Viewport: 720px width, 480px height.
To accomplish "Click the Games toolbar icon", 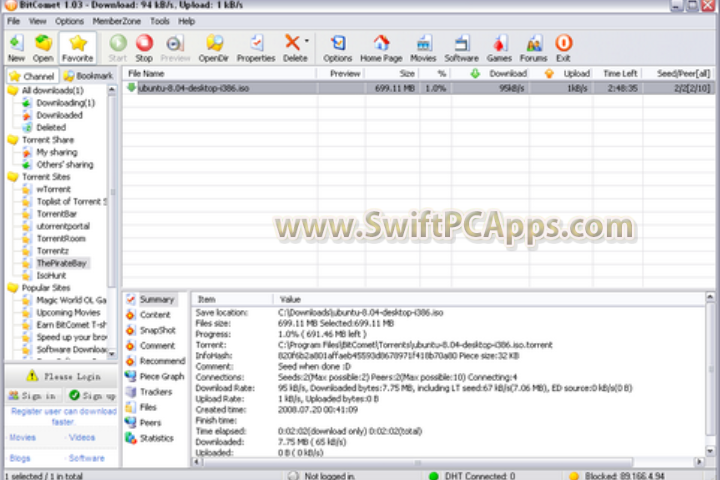I will pos(499,48).
